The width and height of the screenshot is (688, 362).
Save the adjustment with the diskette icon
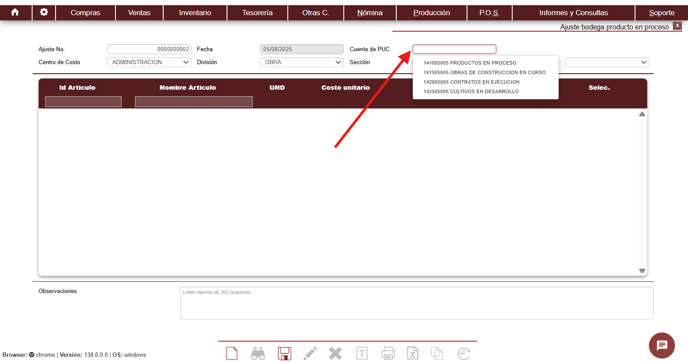[x=284, y=353]
